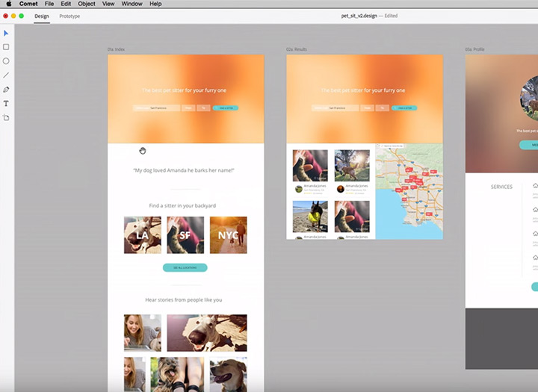538x392 pixels.
Task: Select the Yorkshire terrier photo in stories
Action: click(177, 374)
